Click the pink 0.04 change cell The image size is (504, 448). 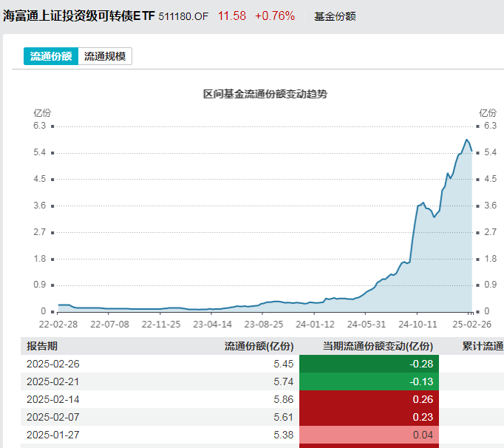tap(369, 435)
